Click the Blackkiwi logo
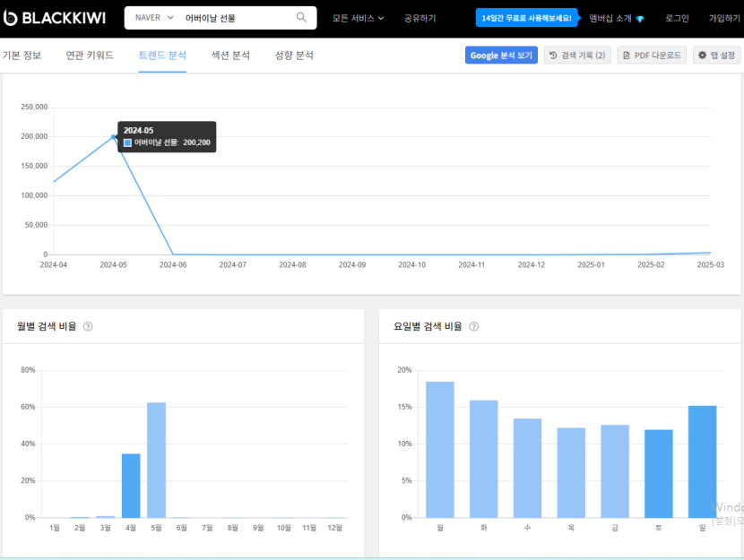 click(x=55, y=18)
